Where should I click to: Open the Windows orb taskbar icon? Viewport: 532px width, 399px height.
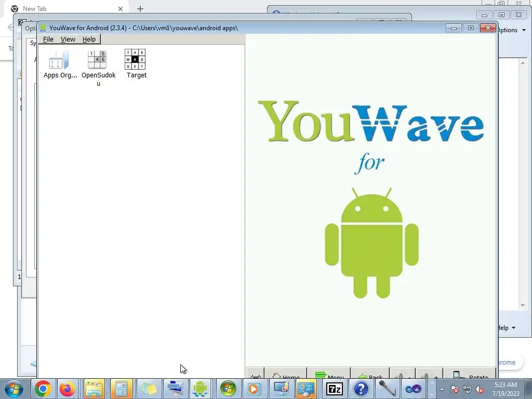click(x=228, y=389)
